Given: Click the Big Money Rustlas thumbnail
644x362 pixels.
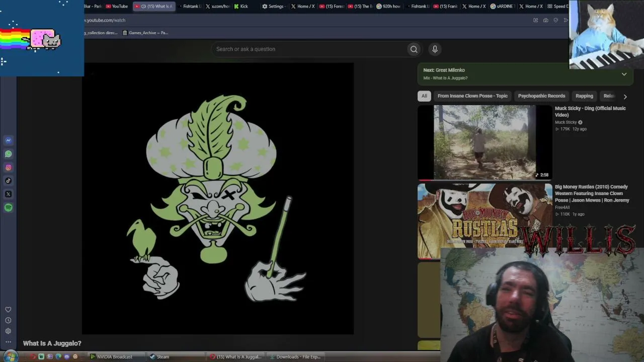Looking at the screenshot, I should click(x=485, y=221).
